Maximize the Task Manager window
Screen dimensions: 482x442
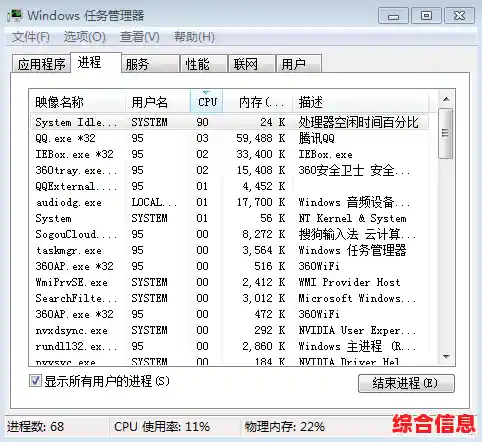point(426,16)
